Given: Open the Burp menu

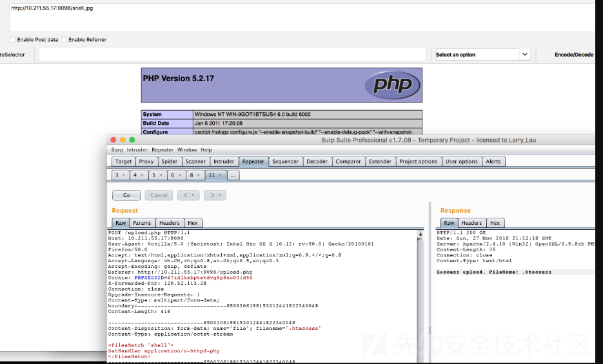Looking at the screenshot, I should click(117, 149).
